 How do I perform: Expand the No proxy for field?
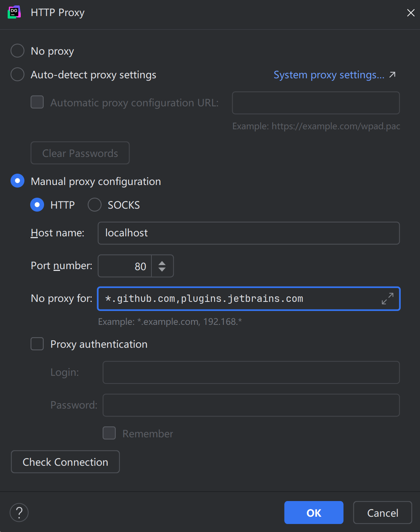coord(388,299)
